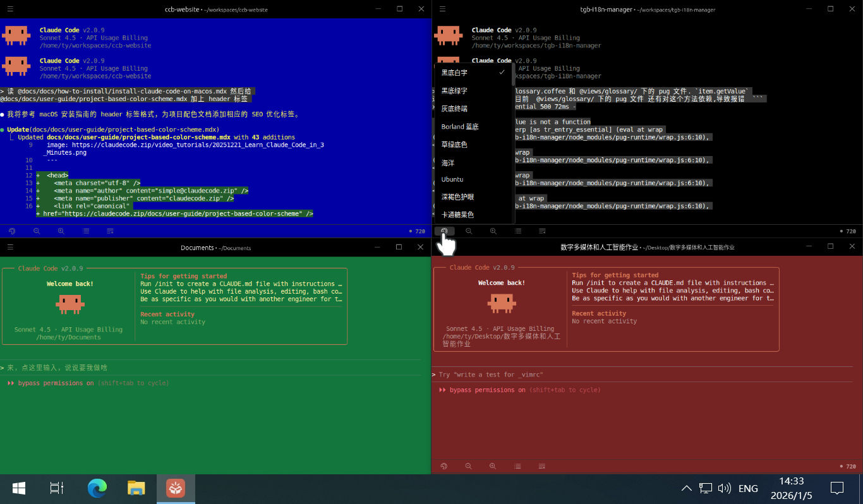Screen dimensions: 863x504
Task: Open the palette icon in the red terminal window
Action: click(444, 466)
